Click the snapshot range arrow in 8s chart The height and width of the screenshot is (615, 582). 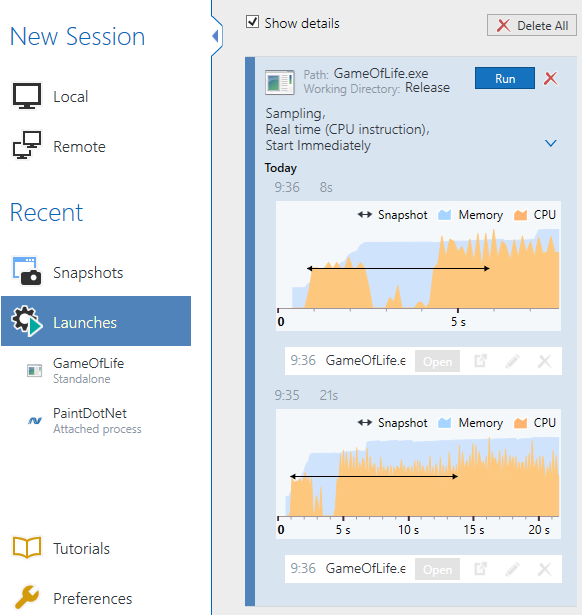click(x=398, y=268)
